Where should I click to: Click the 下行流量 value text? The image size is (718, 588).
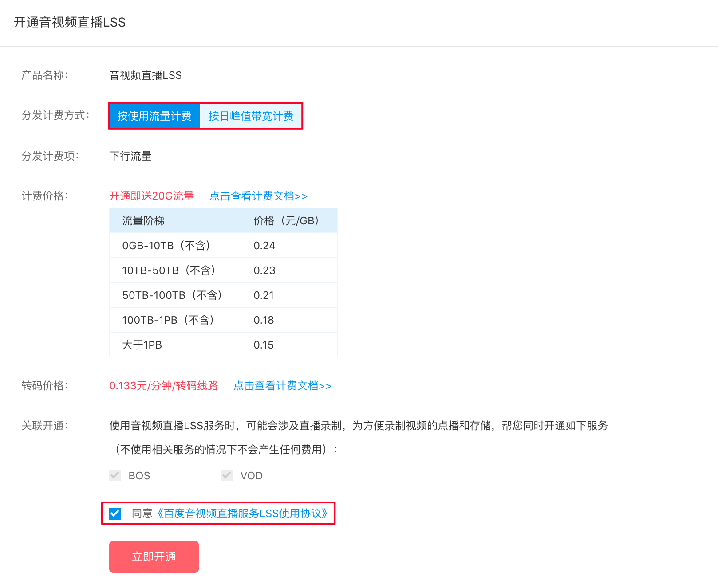tap(130, 156)
